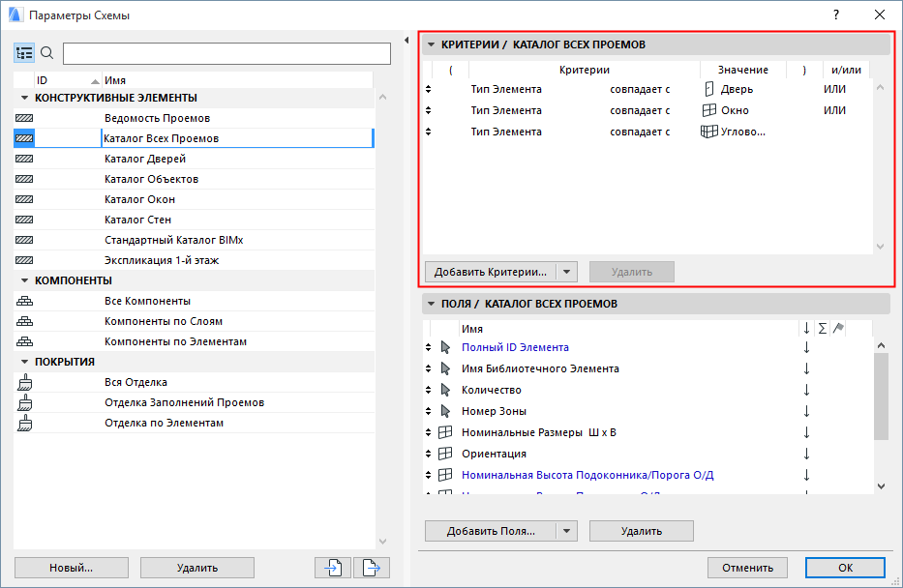The width and height of the screenshot is (903, 588).
Task: Click the sort arrow for Номер Зоны
Action: [x=807, y=411]
